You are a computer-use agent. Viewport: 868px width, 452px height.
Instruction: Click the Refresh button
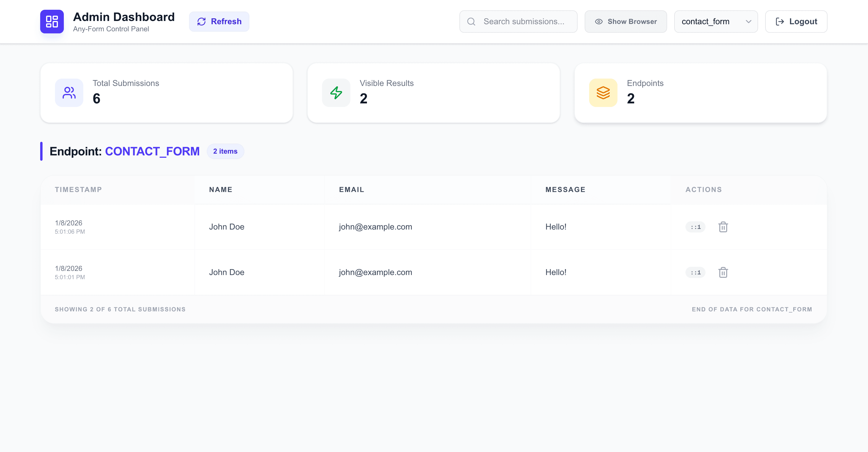click(219, 22)
